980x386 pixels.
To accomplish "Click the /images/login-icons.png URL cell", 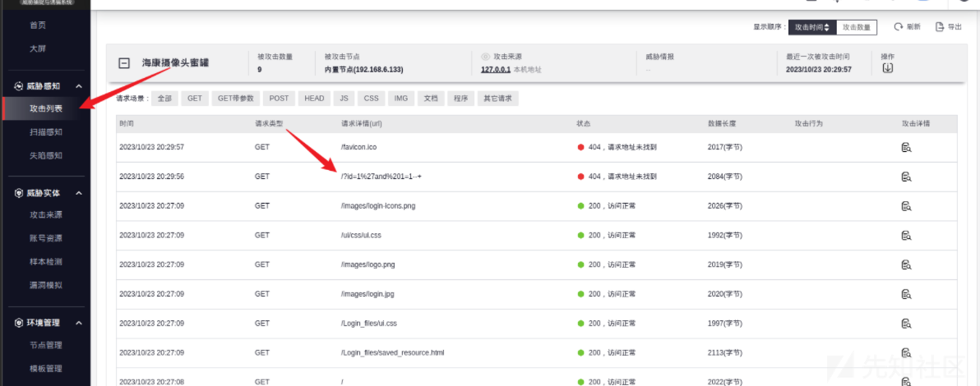I will [x=378, y=206].
